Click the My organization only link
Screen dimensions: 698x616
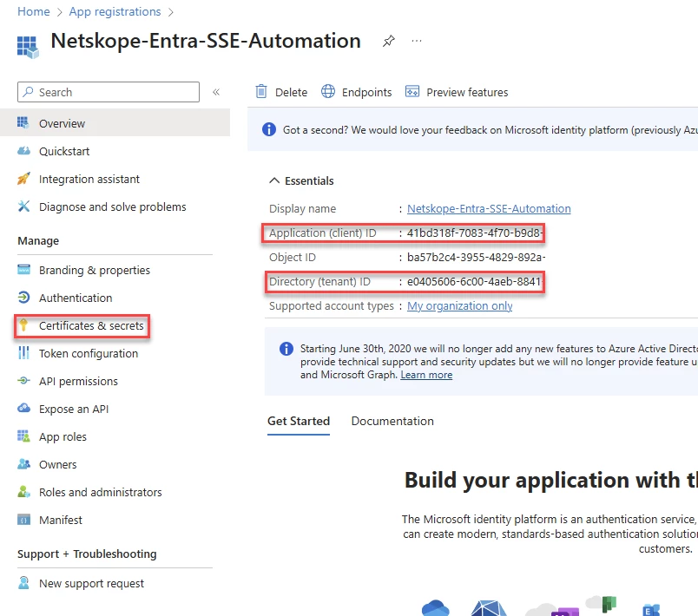[460, 306]
